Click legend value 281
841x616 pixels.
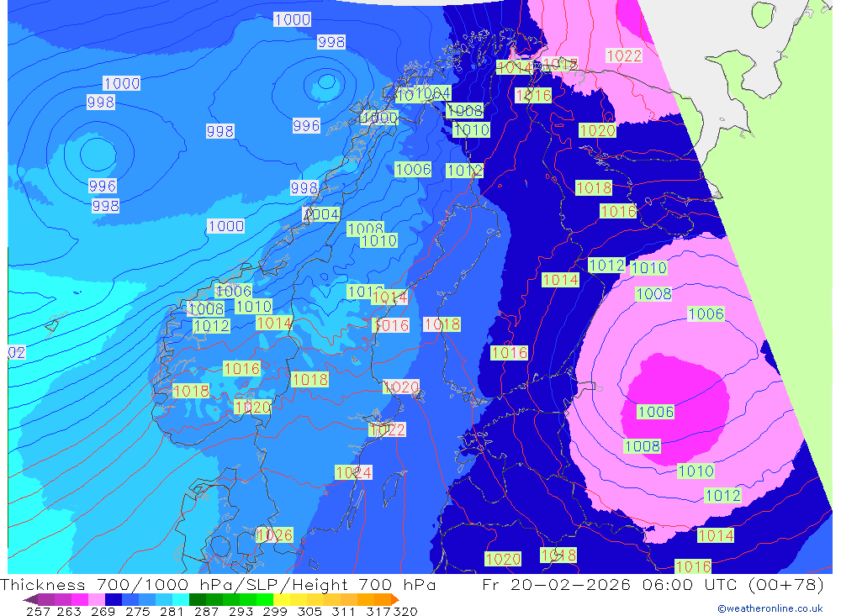(172, 612)
